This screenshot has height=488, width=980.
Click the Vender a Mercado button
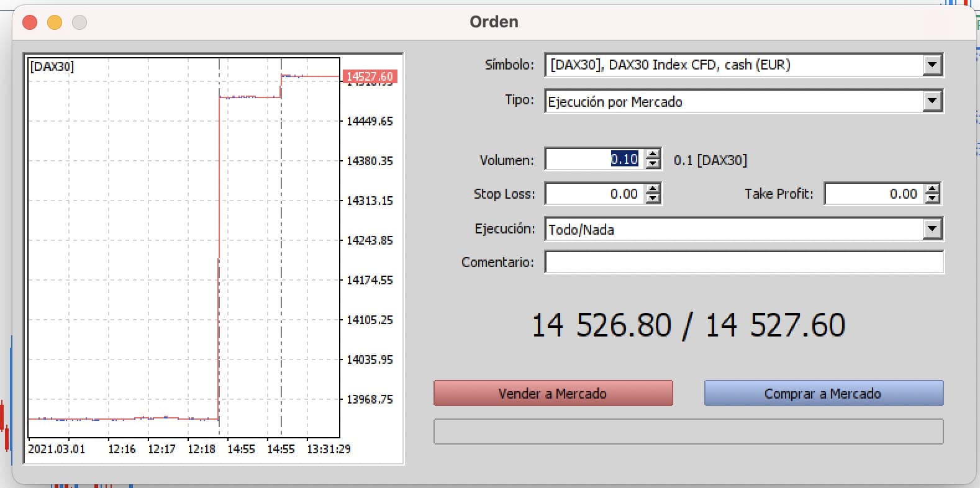tap(553, 393)
